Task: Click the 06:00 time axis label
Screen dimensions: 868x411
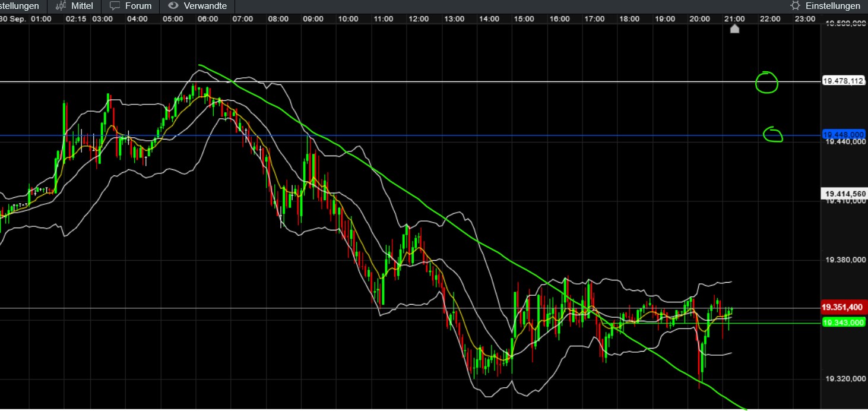Action: click(208, 19)
